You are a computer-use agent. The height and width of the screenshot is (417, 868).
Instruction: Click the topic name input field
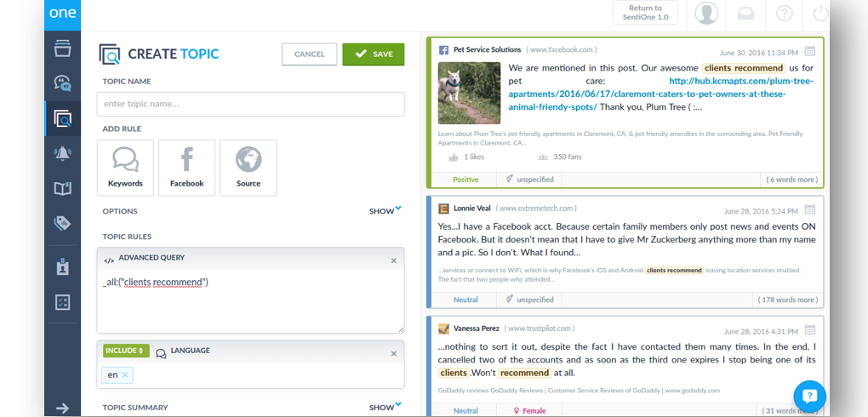tap(250, 104)
